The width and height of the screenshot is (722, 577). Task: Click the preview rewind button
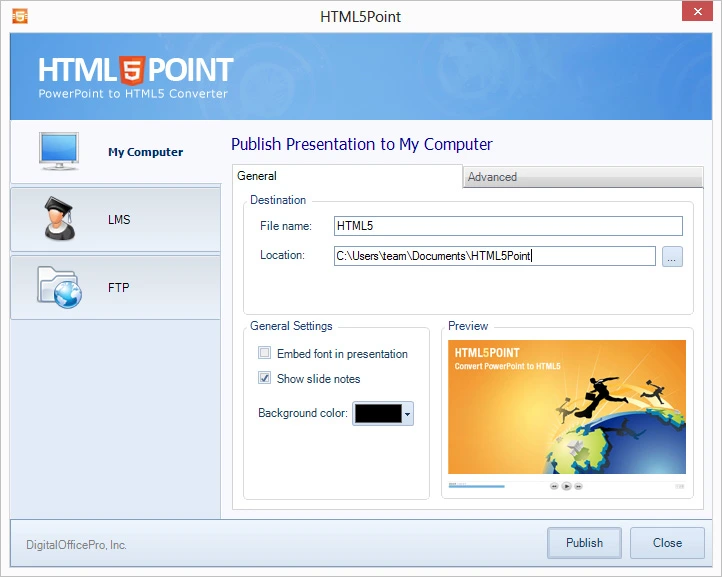coord(554,486)
